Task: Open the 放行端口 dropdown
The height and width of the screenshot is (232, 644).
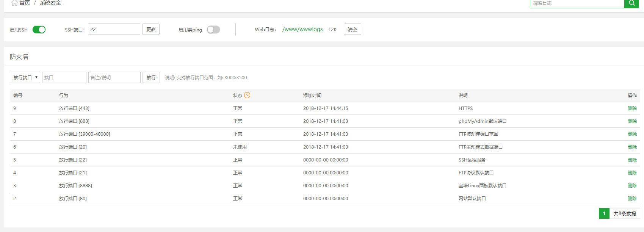Action: [25, 77]
